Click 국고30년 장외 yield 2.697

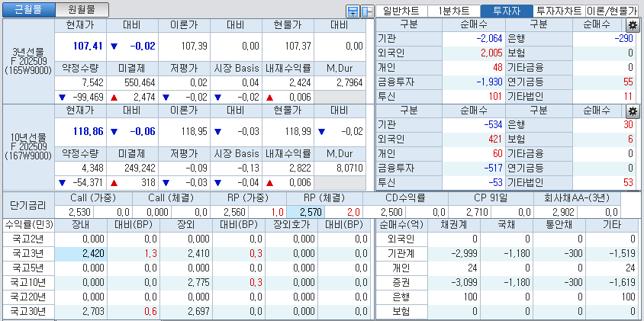point(198,311)
